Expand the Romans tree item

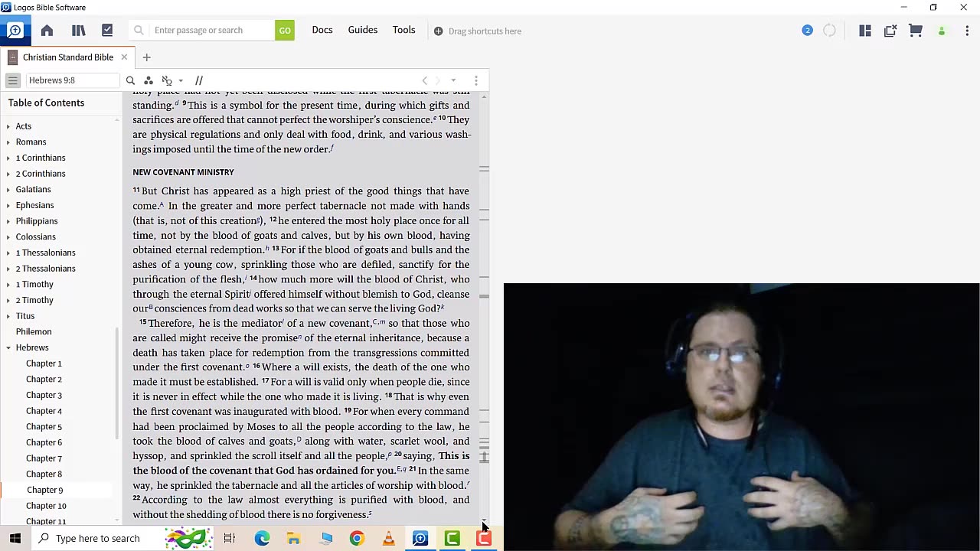point(8,142)
